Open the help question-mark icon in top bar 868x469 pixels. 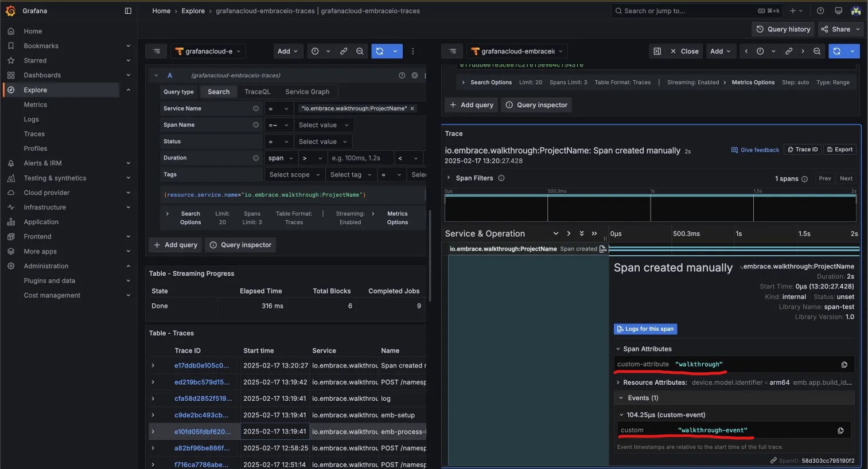820,11
